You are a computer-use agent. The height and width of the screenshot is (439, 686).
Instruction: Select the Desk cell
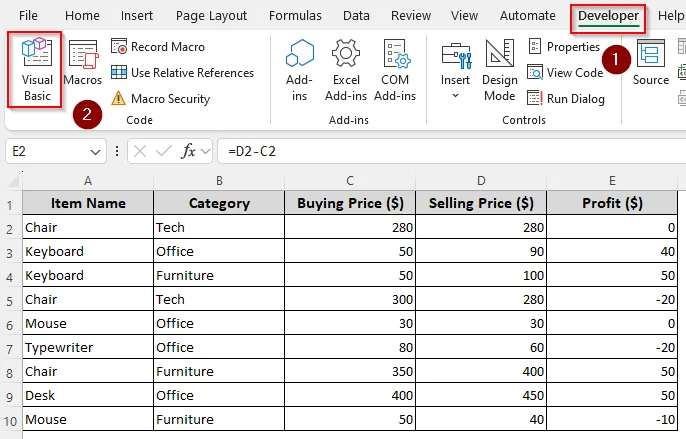(88, 396)
